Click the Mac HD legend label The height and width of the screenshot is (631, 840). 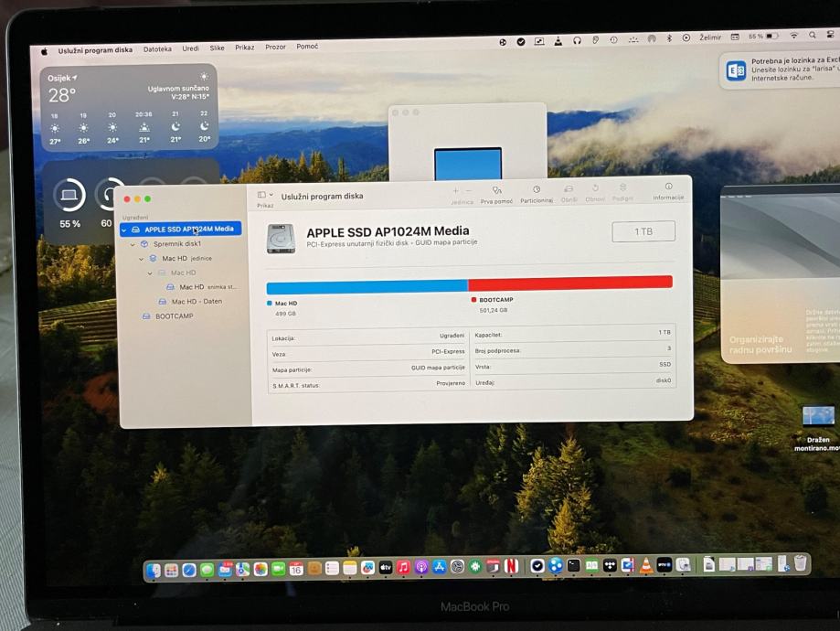(286, 304)
